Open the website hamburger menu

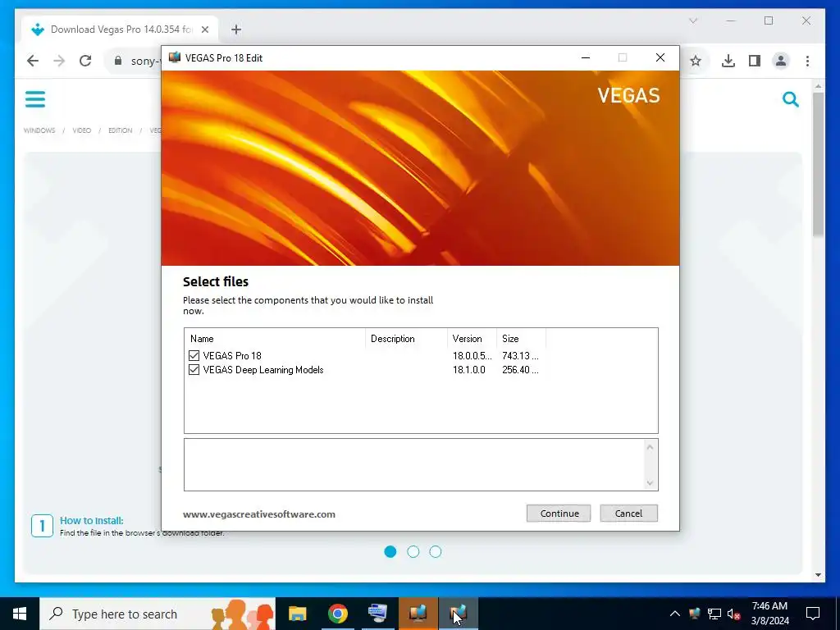35,99
